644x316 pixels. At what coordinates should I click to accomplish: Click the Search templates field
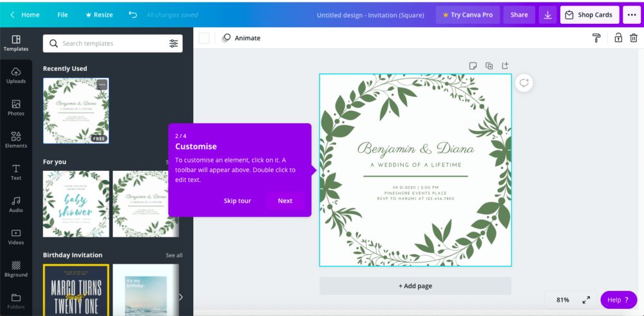tap(113, 44)
